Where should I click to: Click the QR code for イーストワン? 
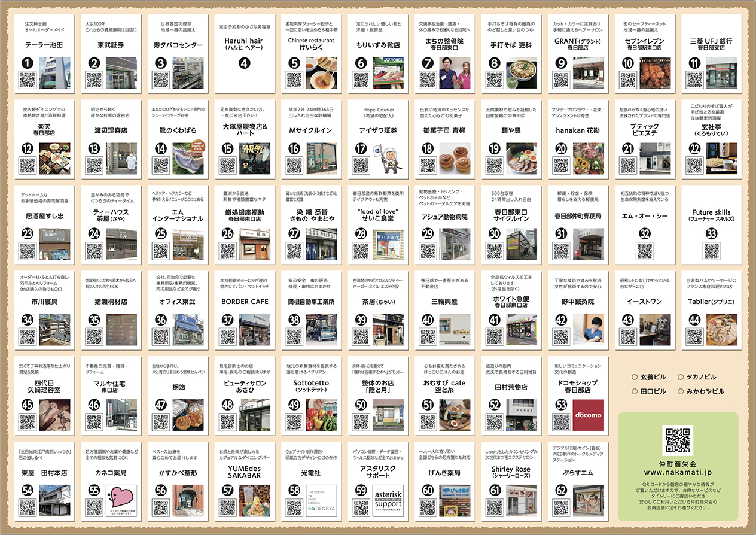[628, 336]
